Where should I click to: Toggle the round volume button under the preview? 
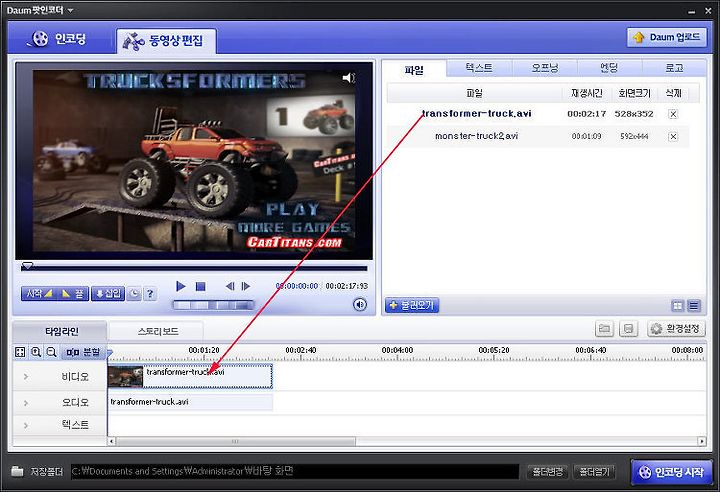point(360,304)
